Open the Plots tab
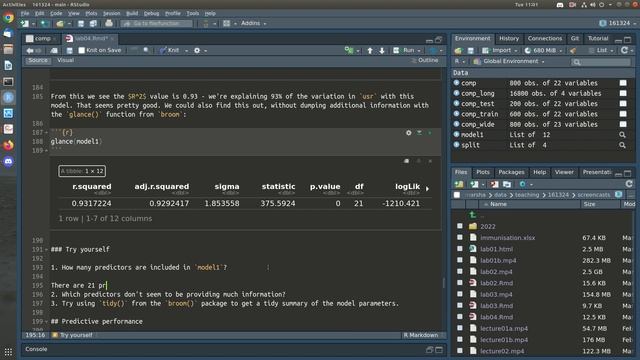The height and width of the screenshot is (360, 640). pyautogui.click(x=483, y=172)
